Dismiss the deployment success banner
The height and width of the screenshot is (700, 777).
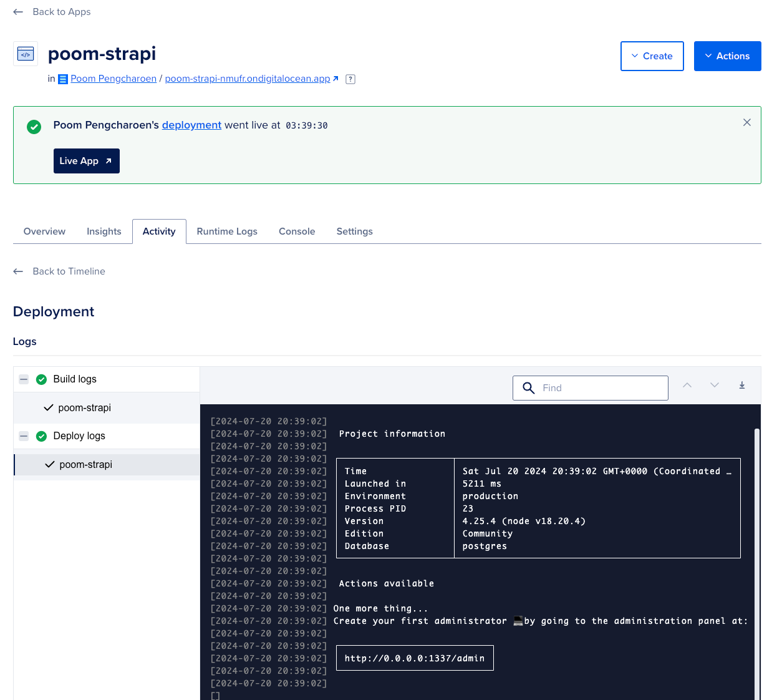pos(746,122)
